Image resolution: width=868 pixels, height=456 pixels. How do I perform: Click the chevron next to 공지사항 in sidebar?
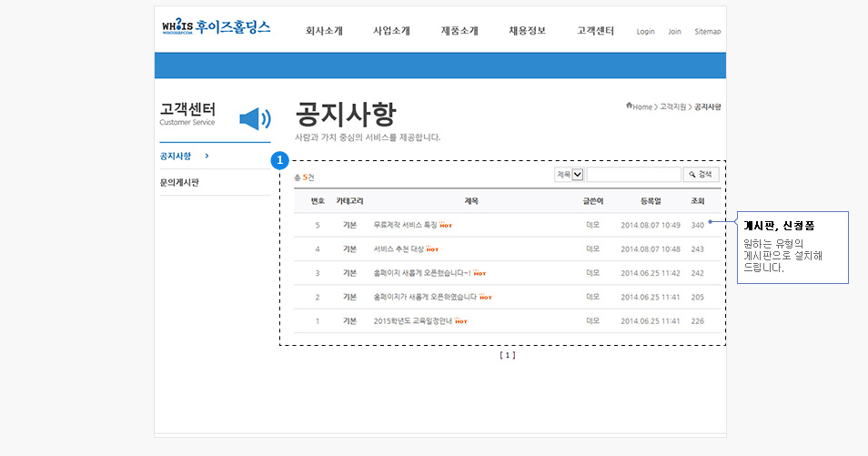(x=207, y=156)
